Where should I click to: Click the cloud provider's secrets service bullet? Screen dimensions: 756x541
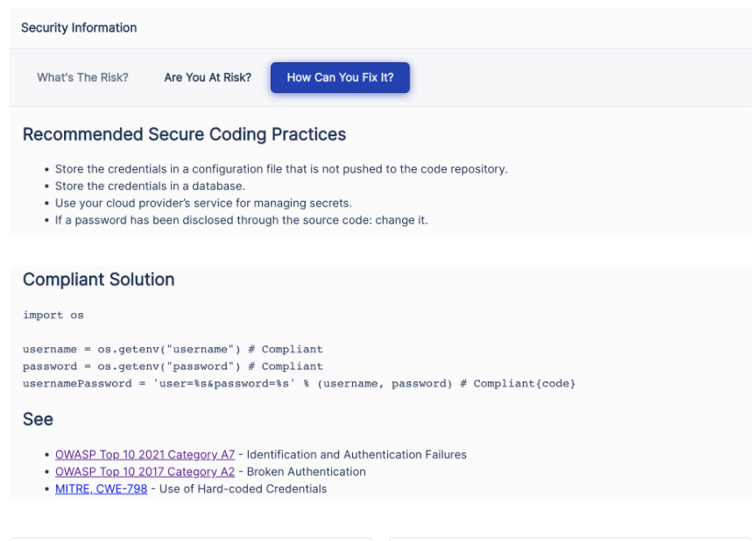coord(203,203)
